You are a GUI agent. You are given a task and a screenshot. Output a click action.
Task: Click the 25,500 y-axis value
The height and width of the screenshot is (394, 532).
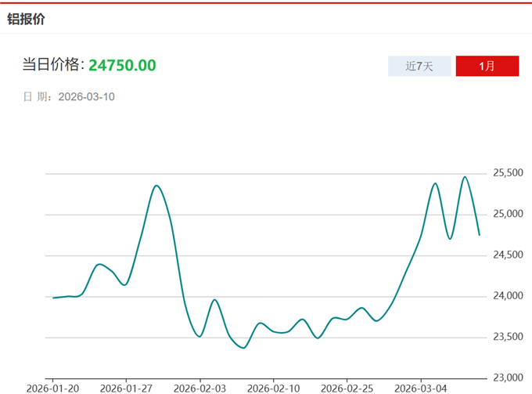tap(508, 173)
